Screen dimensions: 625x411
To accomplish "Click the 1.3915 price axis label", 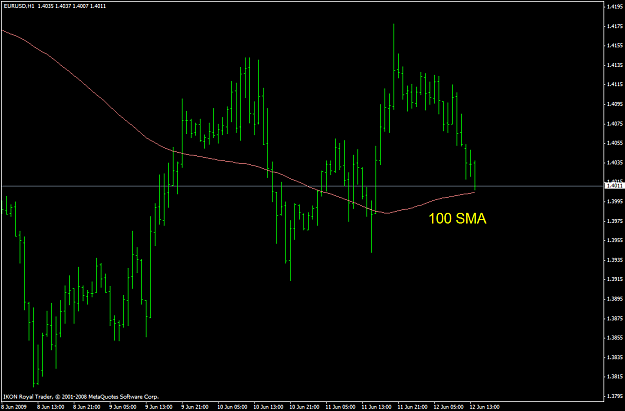I will tap(614, 279).
